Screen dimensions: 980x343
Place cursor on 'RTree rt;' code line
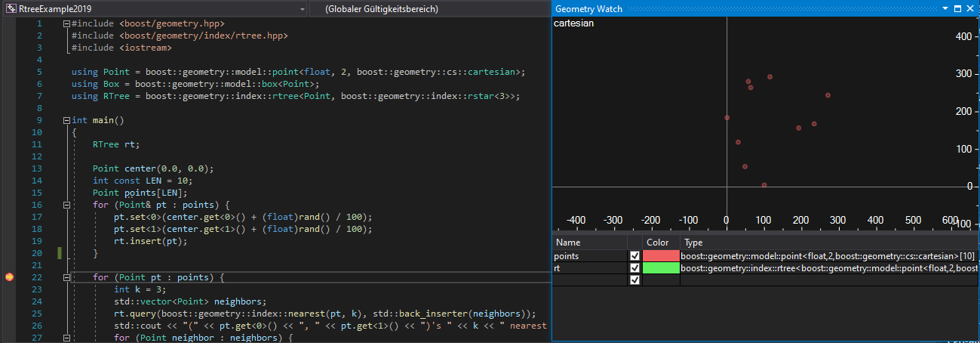[116, 144]
